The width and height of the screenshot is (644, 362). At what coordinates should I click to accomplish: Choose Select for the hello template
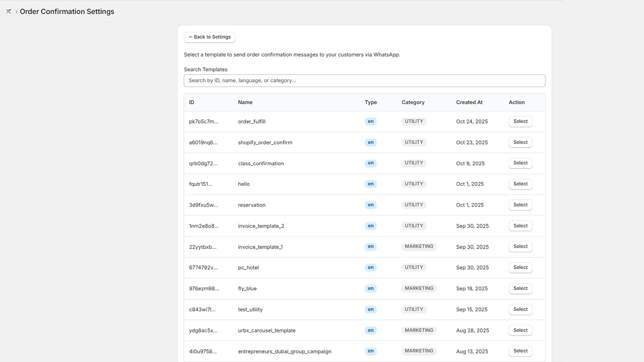click(x=520, y=184)
